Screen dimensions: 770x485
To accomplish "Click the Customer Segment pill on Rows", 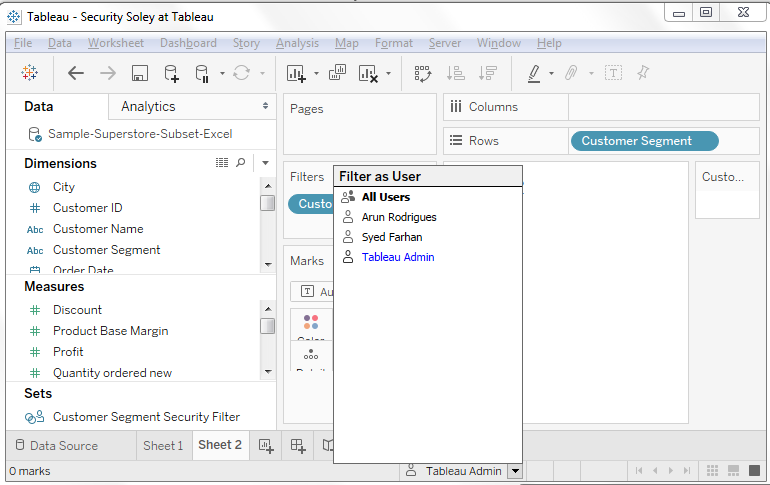I will pos(644,141).
